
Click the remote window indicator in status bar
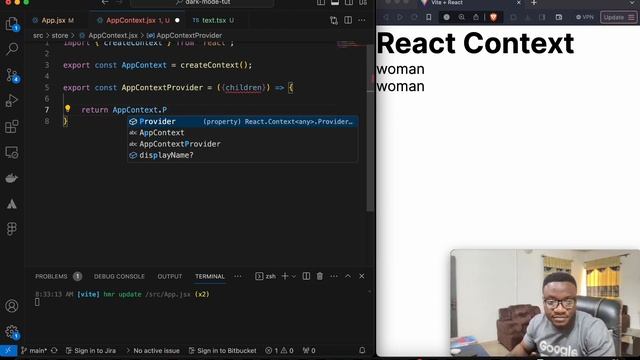(8, 350)
